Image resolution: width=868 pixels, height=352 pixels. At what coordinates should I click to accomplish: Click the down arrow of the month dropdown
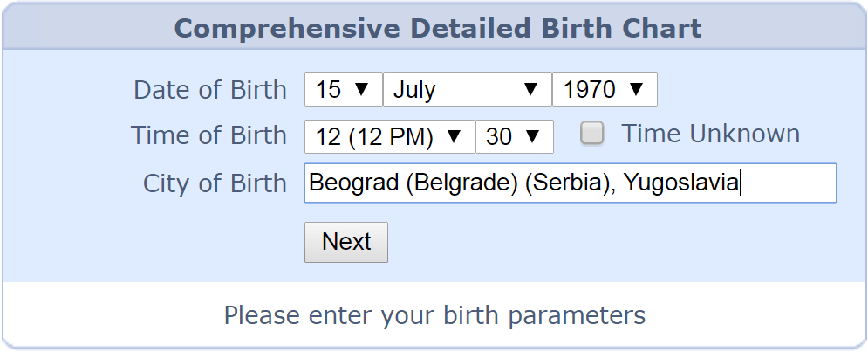pos(530,89)
